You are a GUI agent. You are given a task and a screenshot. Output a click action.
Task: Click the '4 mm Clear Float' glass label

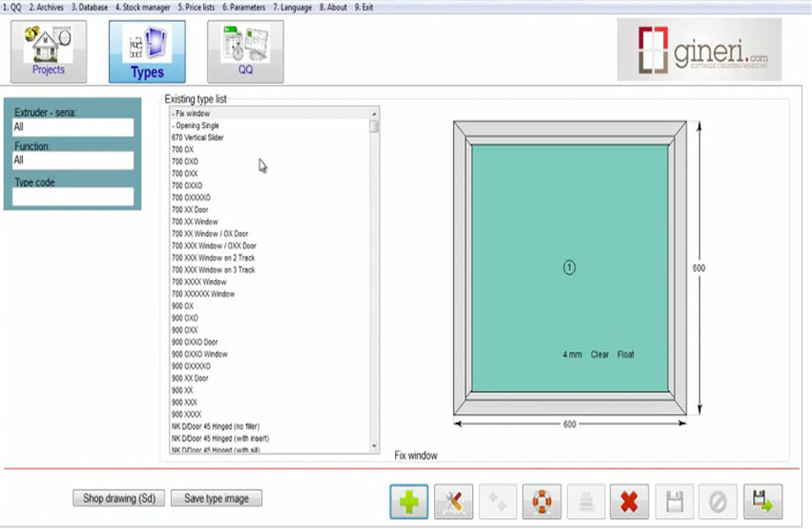[x=598, y=355]
